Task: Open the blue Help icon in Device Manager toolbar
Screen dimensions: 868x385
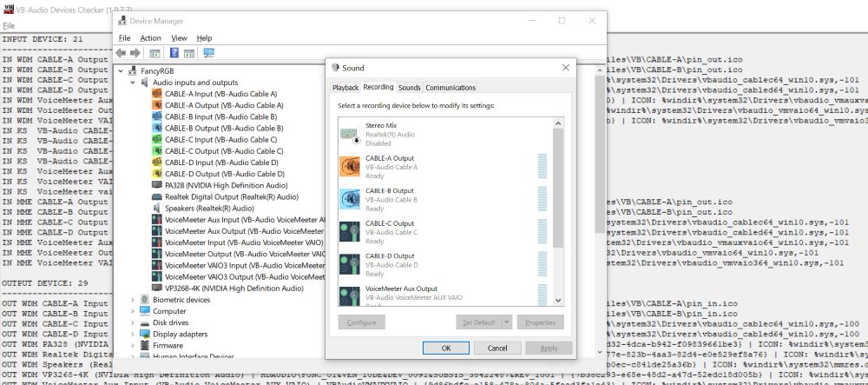Action: (174, 53)
